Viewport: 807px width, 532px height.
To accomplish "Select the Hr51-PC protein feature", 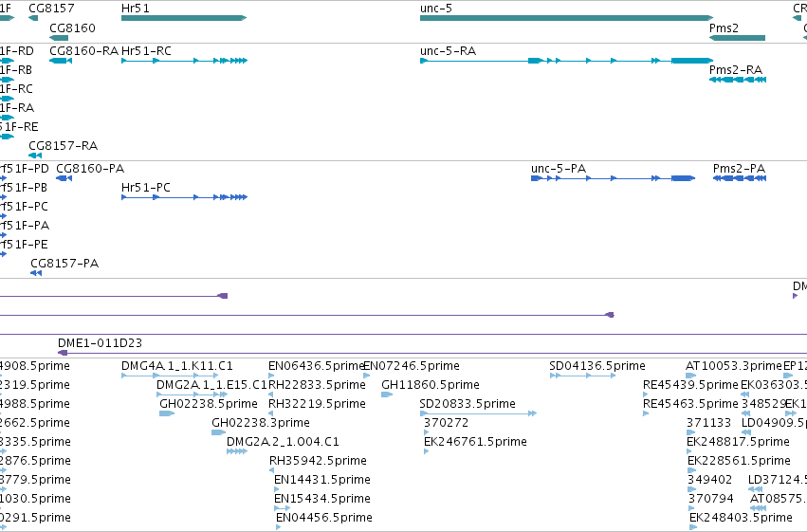I will point(184,197).
